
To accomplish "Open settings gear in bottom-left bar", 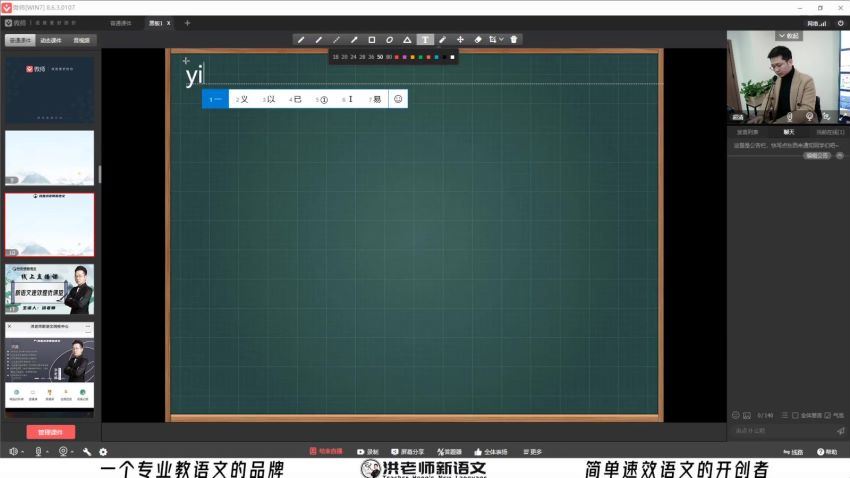I will pyautogui.click(x=103, y=452).
